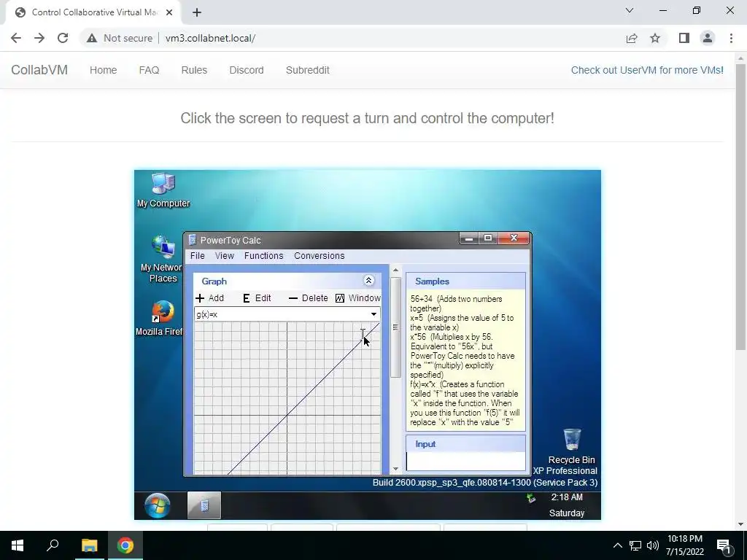Screen dimensions: 747x560
Task: Click the Input panel header
Action: pyautogui.click(x=466, y=444)
